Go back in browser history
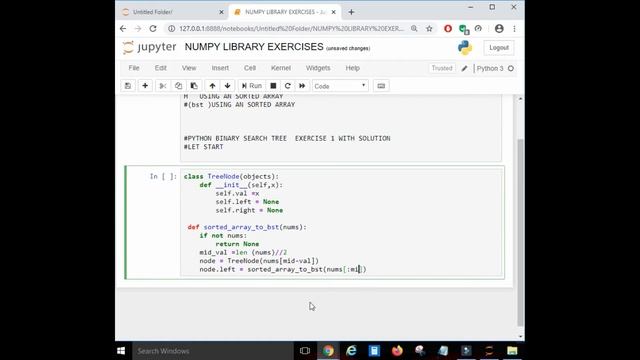640x360 pixels. [x=123, y=29]
